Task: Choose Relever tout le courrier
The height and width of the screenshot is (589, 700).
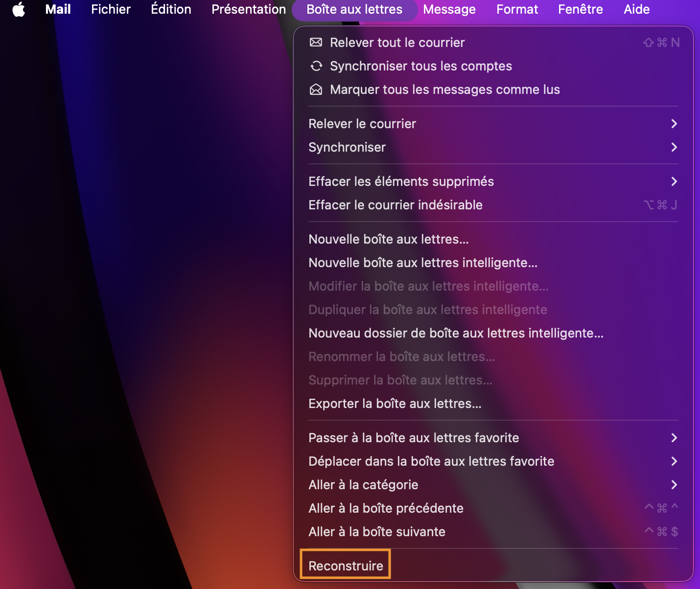Action: coord(493,43)
